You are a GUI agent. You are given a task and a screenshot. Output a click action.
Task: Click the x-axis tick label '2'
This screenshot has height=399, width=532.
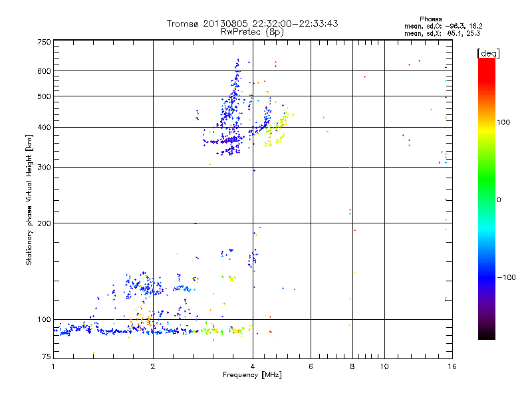pyautogui.click(x=153, y=366)
